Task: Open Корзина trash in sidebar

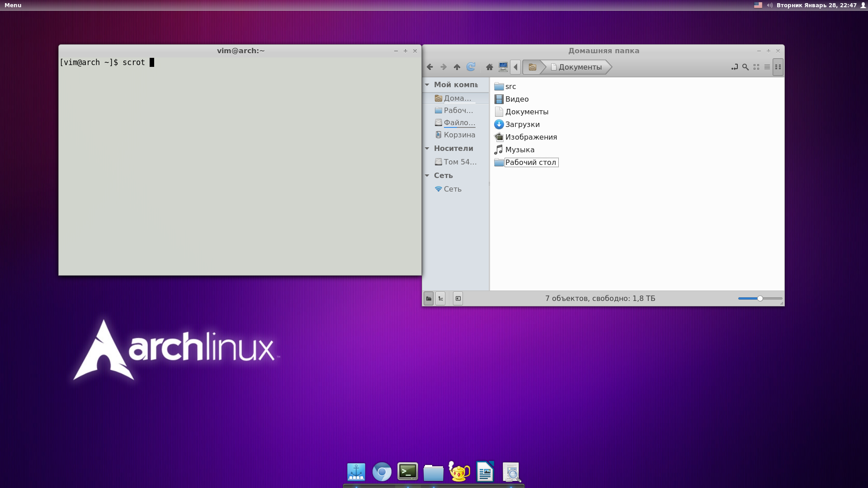Action: 456,135
